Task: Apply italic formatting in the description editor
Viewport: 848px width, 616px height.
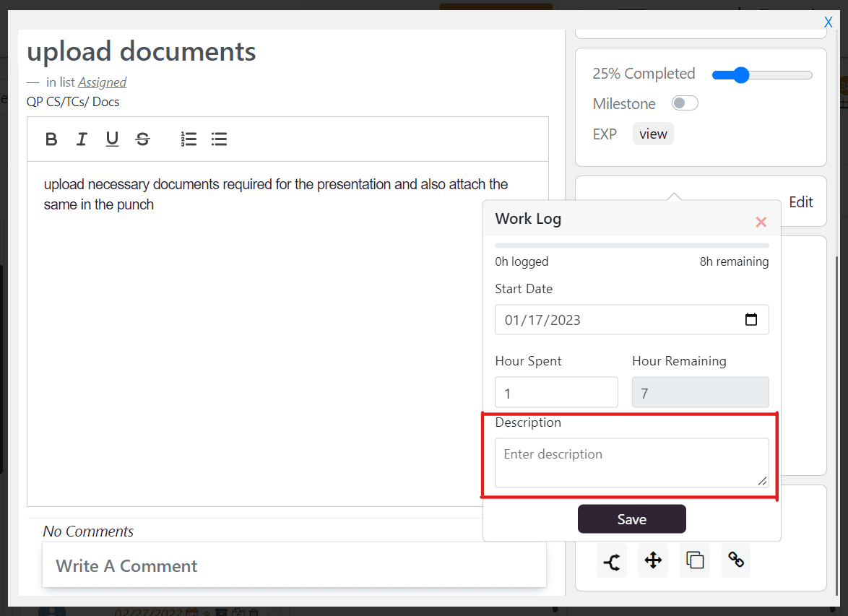Action: pyautogui.click(x=82, y=139)
